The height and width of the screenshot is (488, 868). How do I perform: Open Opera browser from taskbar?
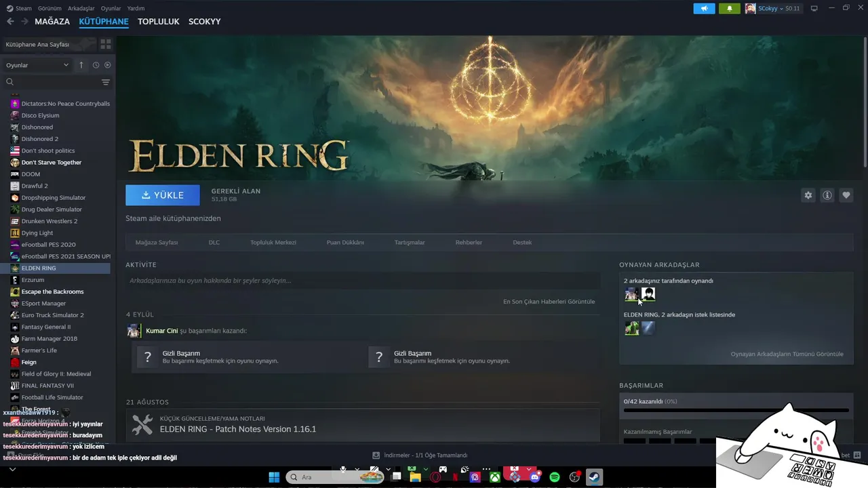point(435,477)
